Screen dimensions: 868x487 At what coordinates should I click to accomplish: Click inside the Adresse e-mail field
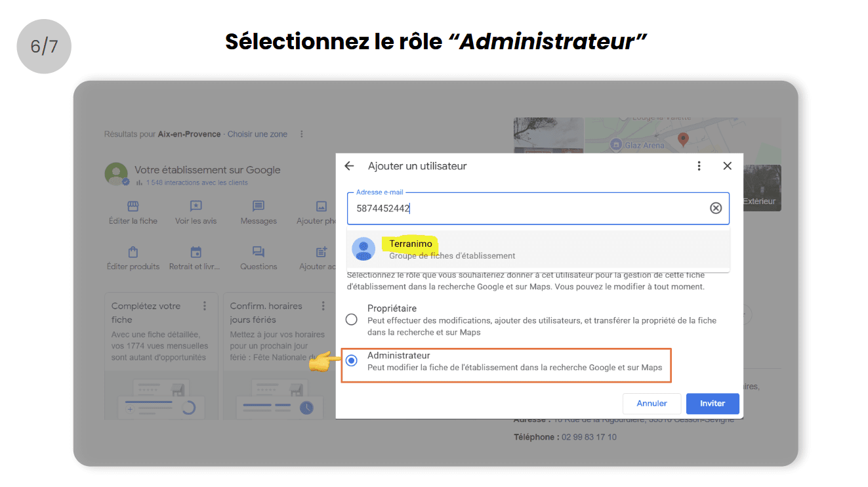[x=525, y=208]
